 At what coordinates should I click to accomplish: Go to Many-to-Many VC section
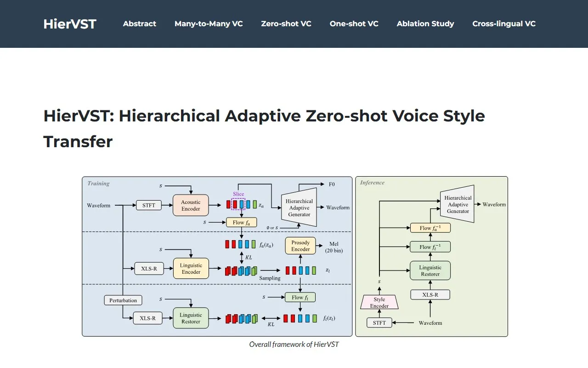209,24
